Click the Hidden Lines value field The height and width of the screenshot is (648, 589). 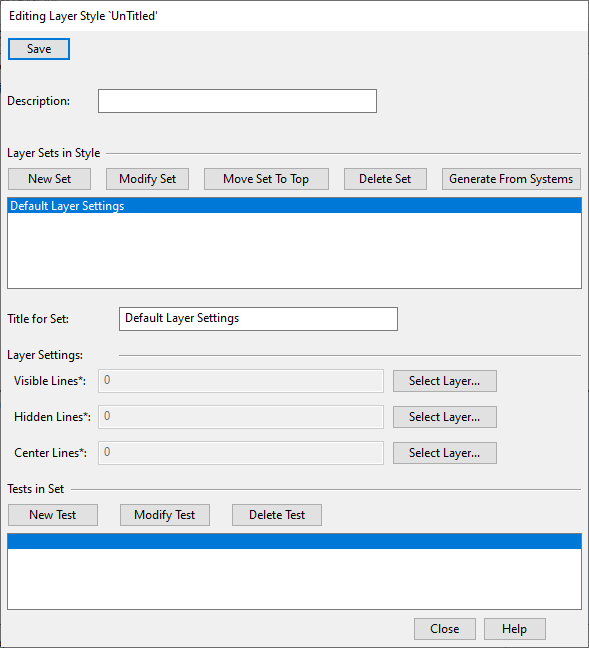tap(241, 417)
